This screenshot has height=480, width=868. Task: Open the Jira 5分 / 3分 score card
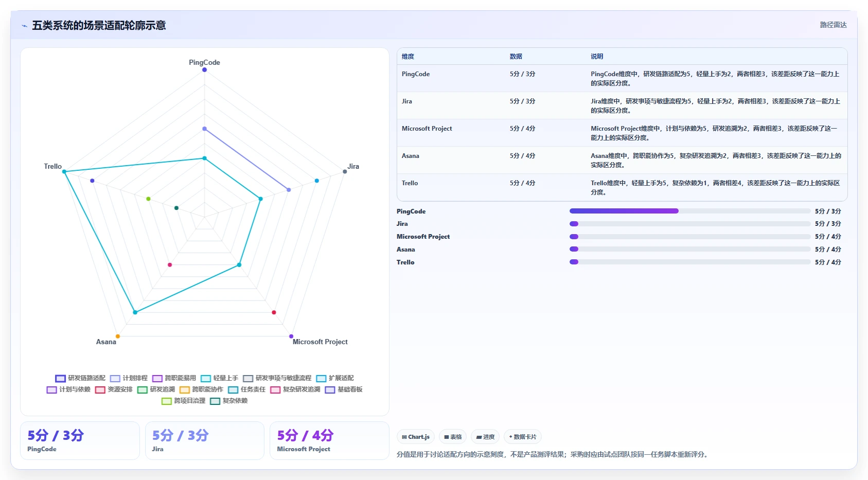click(205, 440)
